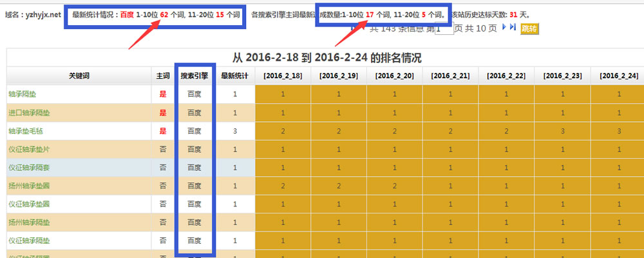
Task: Select the [2016_2_21] date column header
Action: 450,75
